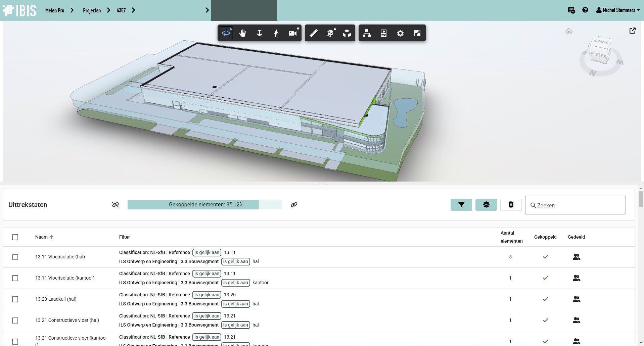The image size is (644, 346).
Task: Select the Orbit tool in viewer toolbar
Action: [x=226, y=33]
